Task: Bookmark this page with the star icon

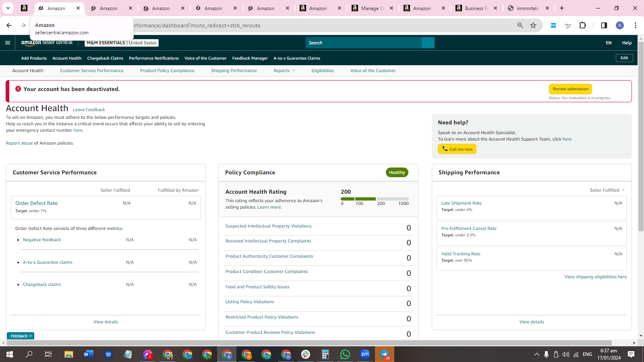Action: (x=533, y=25)
